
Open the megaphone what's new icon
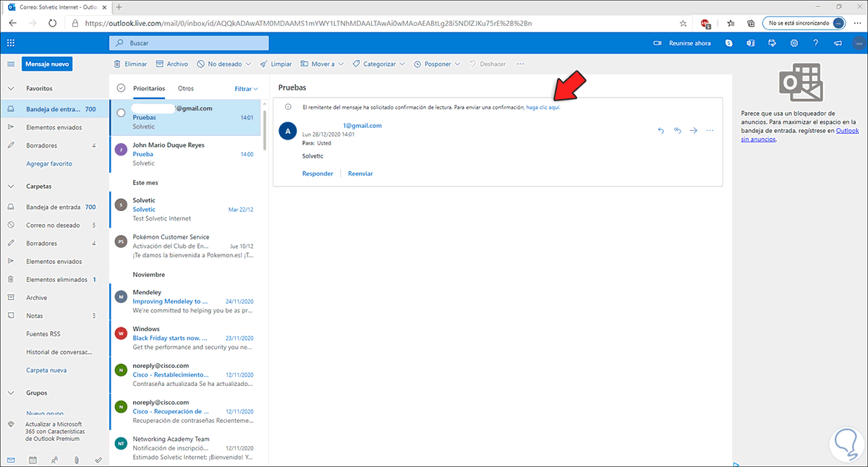coord(838,43)
